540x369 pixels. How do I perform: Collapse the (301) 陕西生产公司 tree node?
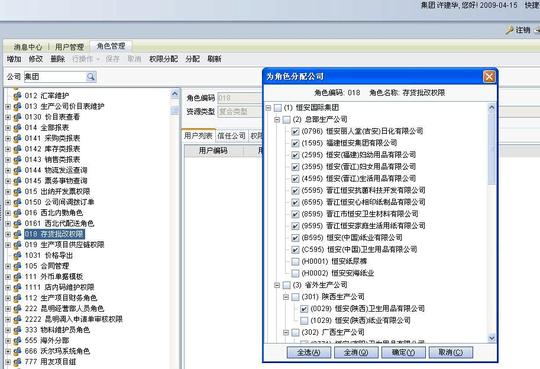[x=286, y=297]
